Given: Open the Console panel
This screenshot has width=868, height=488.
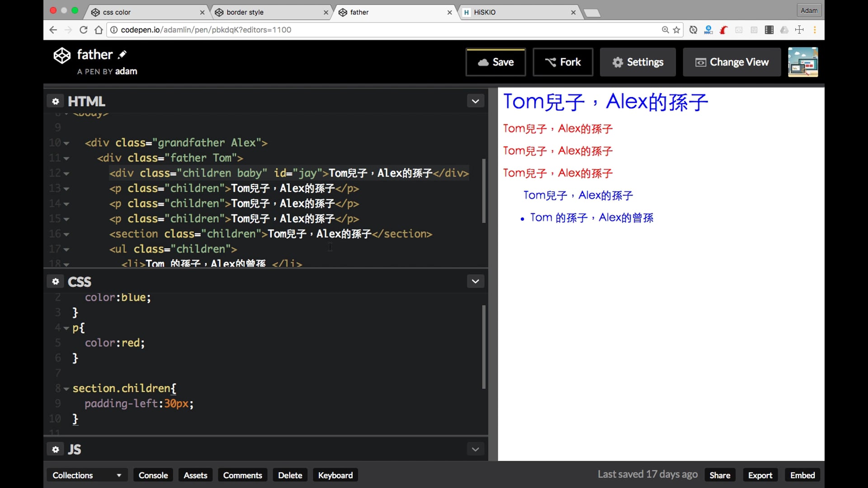Looking at the screenshot, I should coord(153,475).
